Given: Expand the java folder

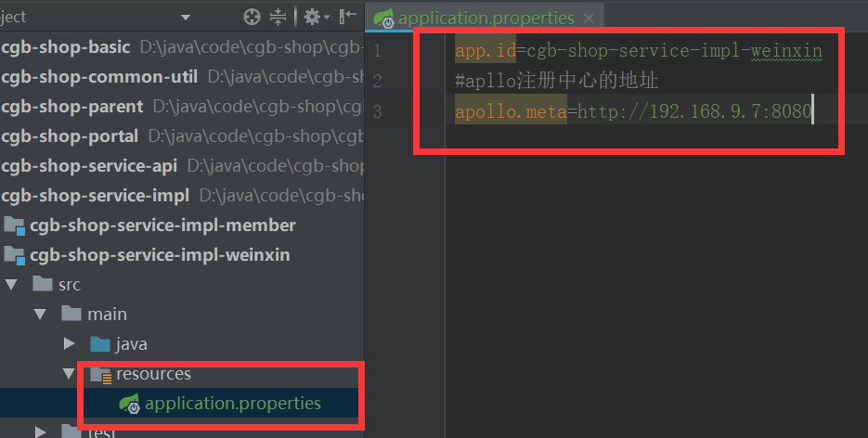Looking at the screenshot, I should pyautogui.click(x=70, y=343).
